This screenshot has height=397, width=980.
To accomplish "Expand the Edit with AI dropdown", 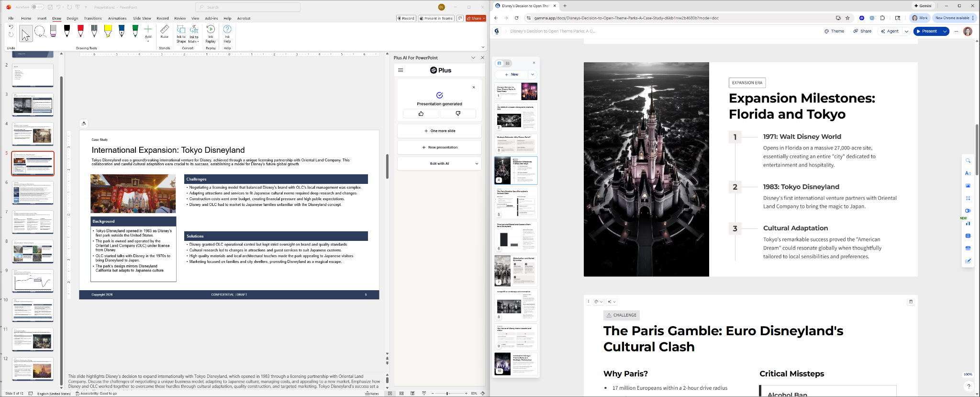I will click(x=477, y=164).
